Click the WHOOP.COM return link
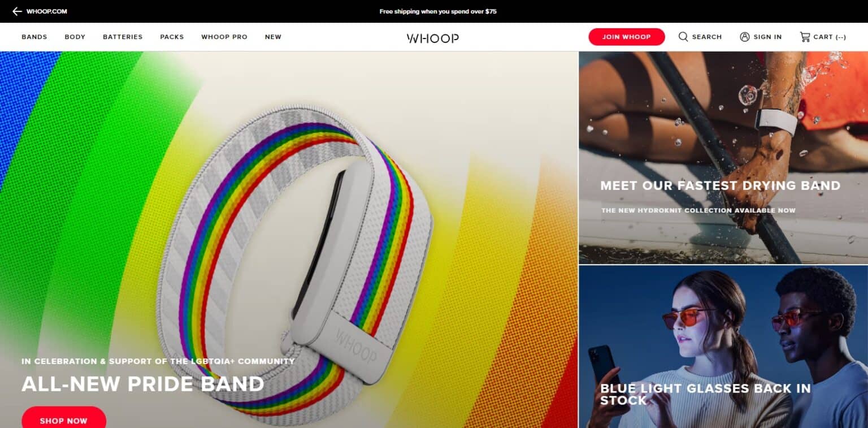This screenshot has width=868, height=428. click(47, 11)
